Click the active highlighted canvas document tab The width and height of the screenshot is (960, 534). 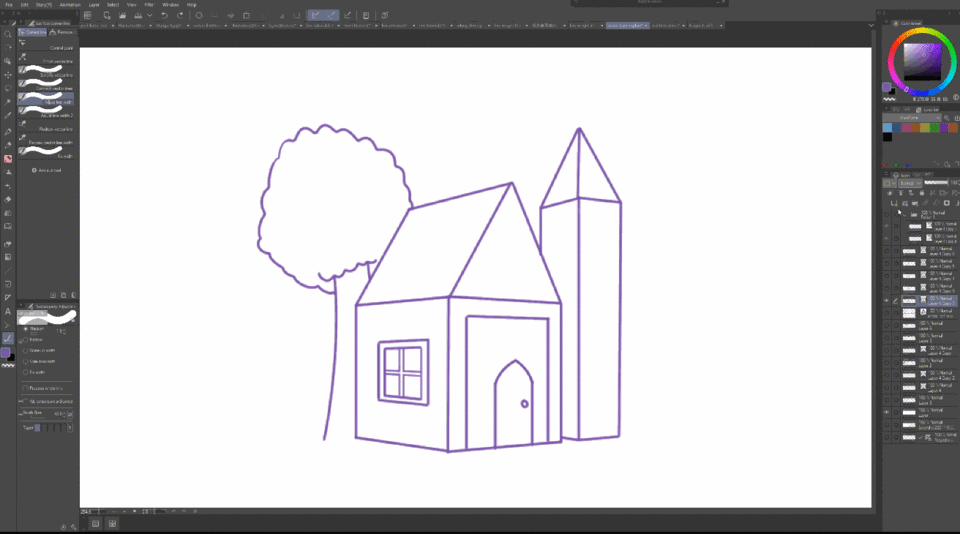point(627,26)
